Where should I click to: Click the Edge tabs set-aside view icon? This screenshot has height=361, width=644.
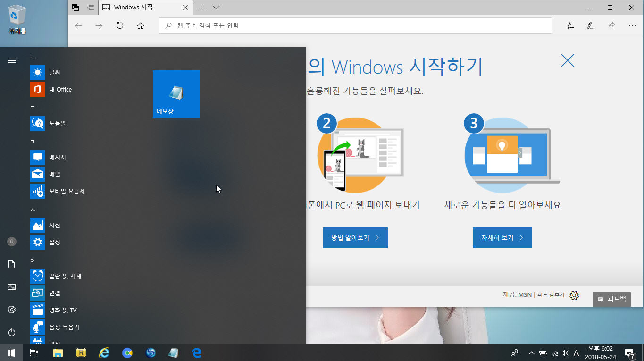[75, 8]
